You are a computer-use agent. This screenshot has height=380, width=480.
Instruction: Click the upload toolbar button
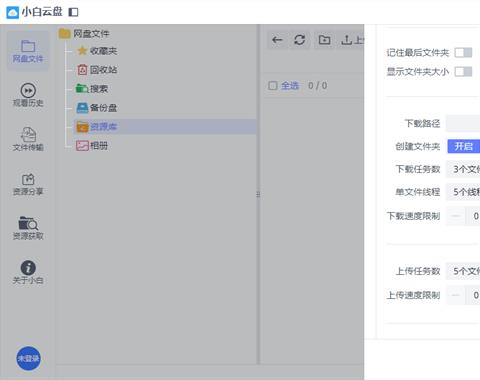point(352,40)
